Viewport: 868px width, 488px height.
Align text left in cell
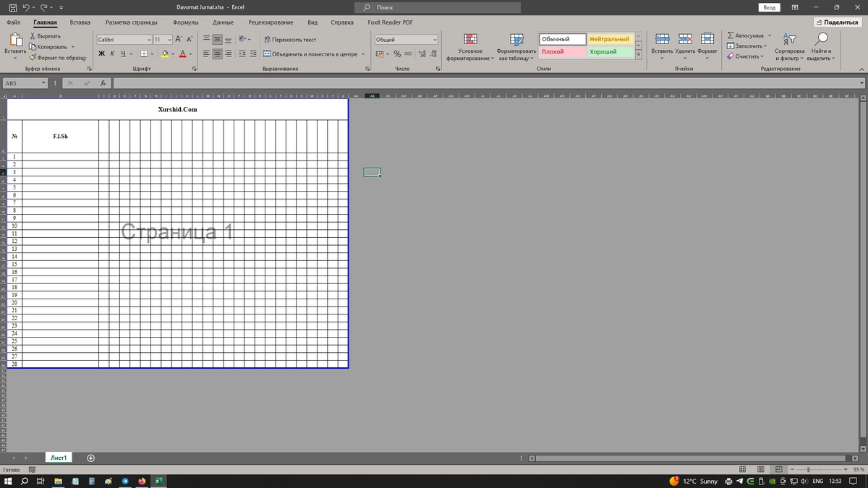[207, 53]
